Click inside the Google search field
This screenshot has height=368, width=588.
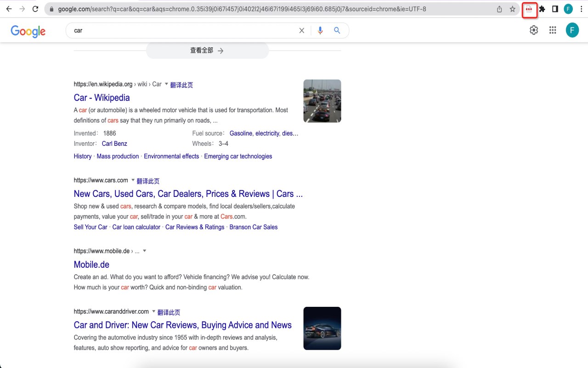click(184, 30)
